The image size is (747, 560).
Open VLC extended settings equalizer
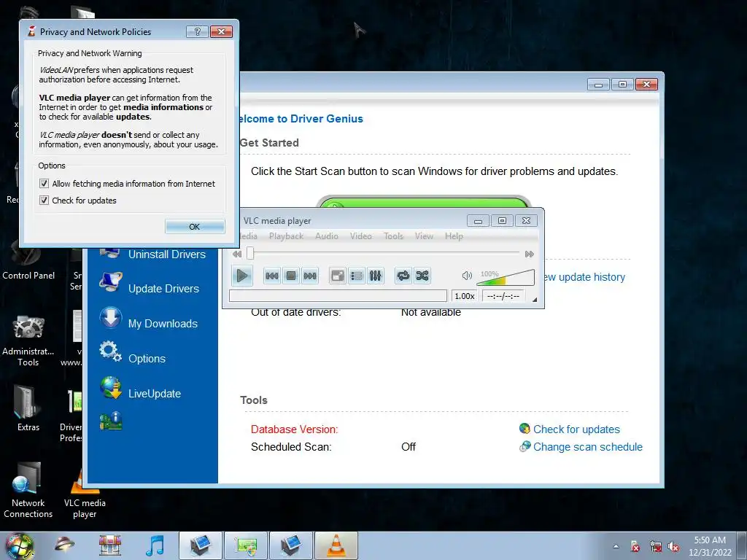coord(376,276)
